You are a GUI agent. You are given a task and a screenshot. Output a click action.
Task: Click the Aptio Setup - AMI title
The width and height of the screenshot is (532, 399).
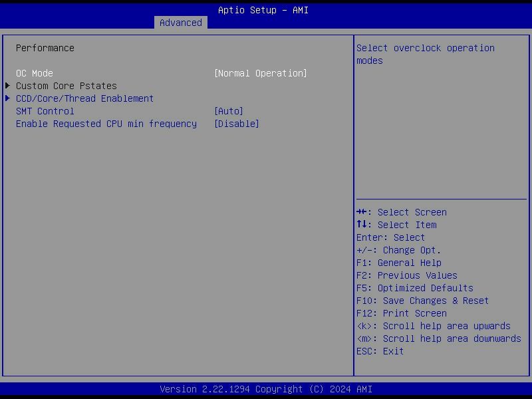263,10
